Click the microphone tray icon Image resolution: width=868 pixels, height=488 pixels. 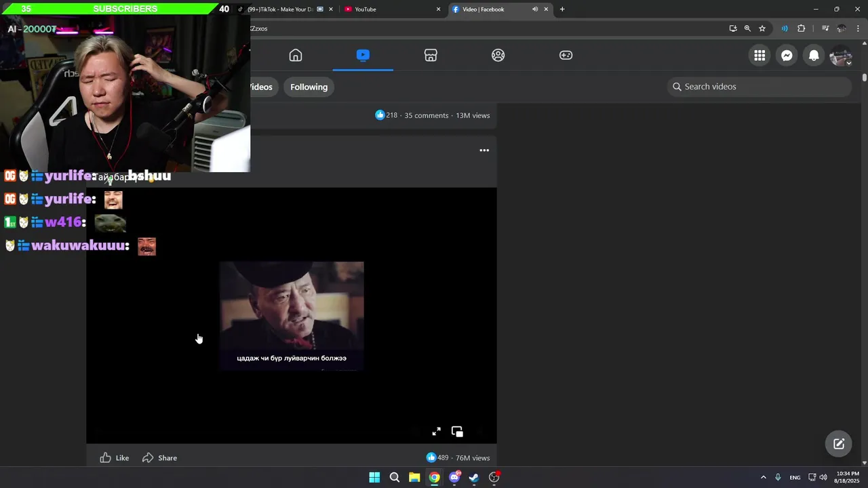[778, 477]
